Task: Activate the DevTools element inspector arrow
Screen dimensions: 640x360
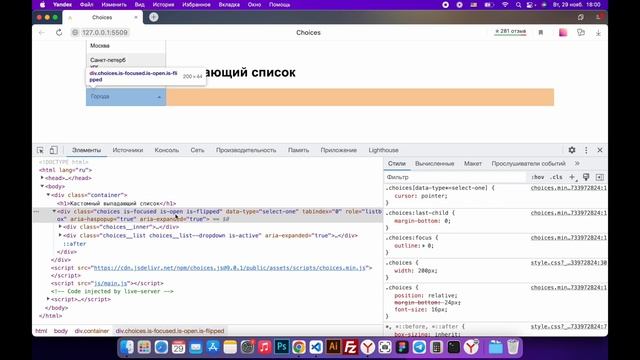Action: pos(40,150)
